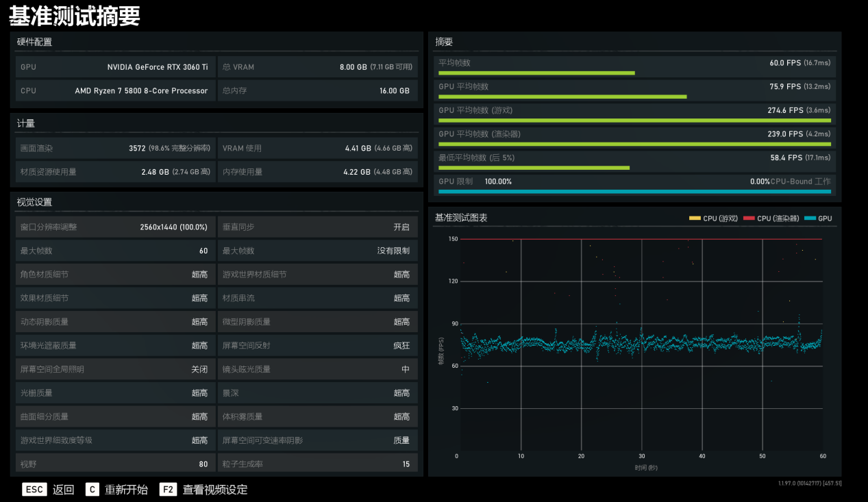Click the yellow CPU (游戏) legend marker

click(695, 218)
